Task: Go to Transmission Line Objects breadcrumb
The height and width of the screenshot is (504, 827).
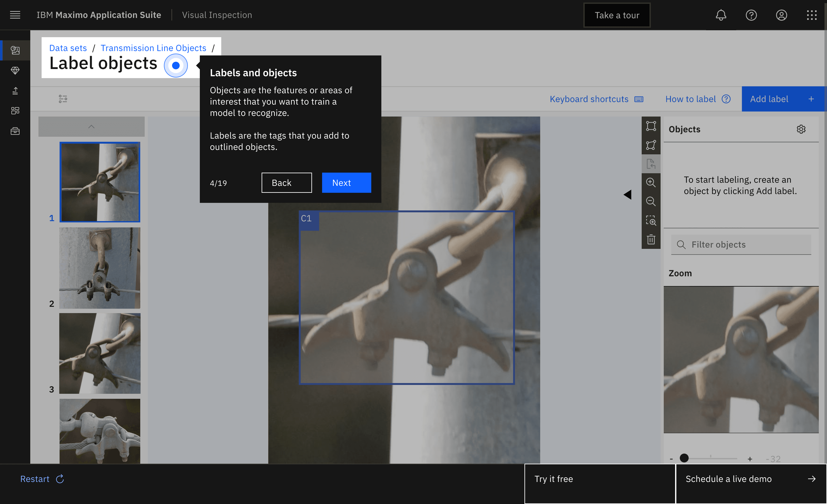Action: (153, 48)
